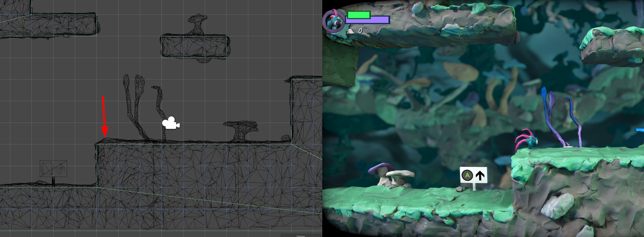Click the green health bar
This screenshot has width=644, height=237.
point(359,15)
